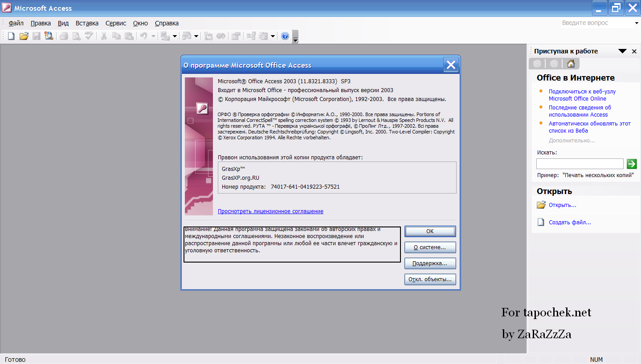Click the 'GrasXP.org.RU' text

pyautogui.click(x=241, y=178)
